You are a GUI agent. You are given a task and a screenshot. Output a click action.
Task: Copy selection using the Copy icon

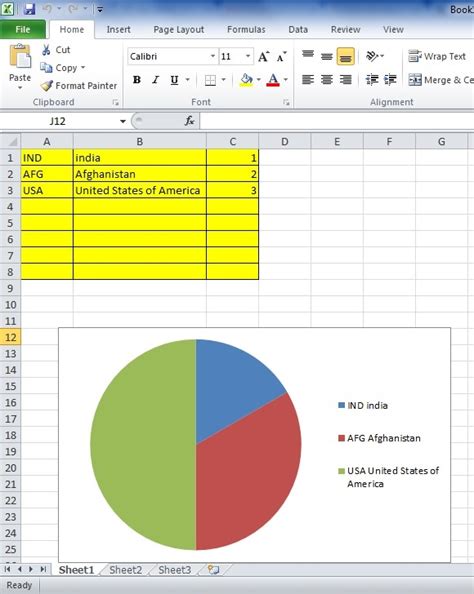click(46, 68)
